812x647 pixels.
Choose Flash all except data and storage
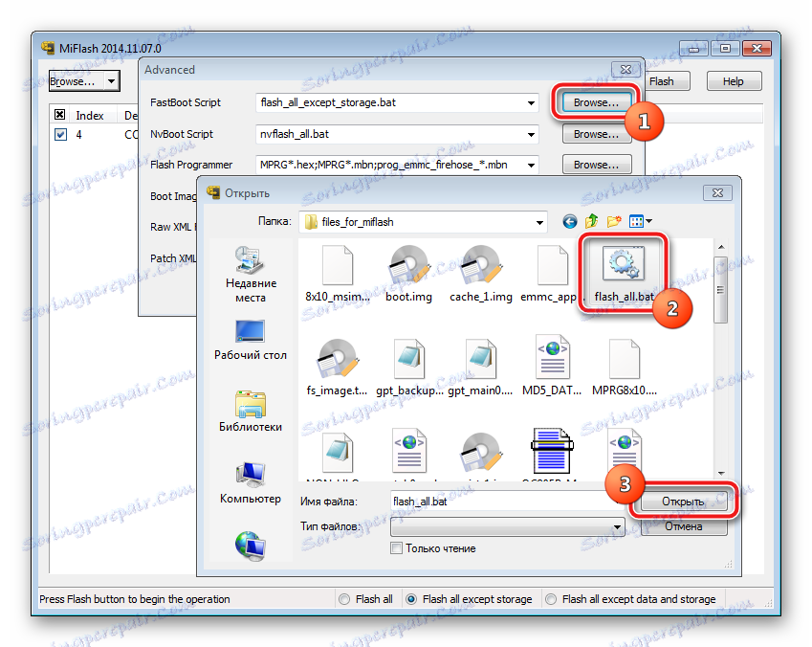pos(551,599)
